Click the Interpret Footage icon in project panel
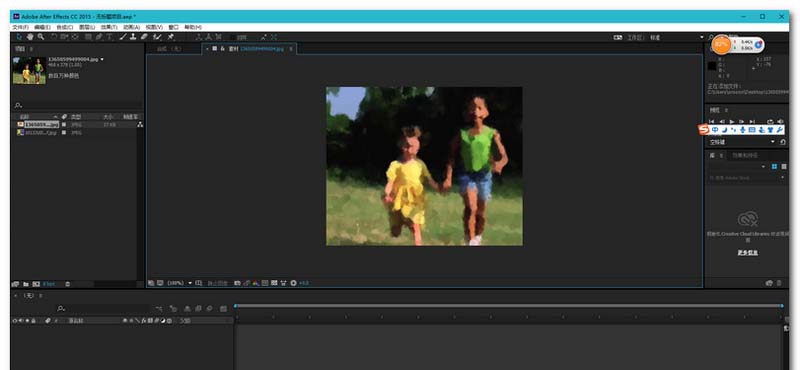 pos(15,284)
